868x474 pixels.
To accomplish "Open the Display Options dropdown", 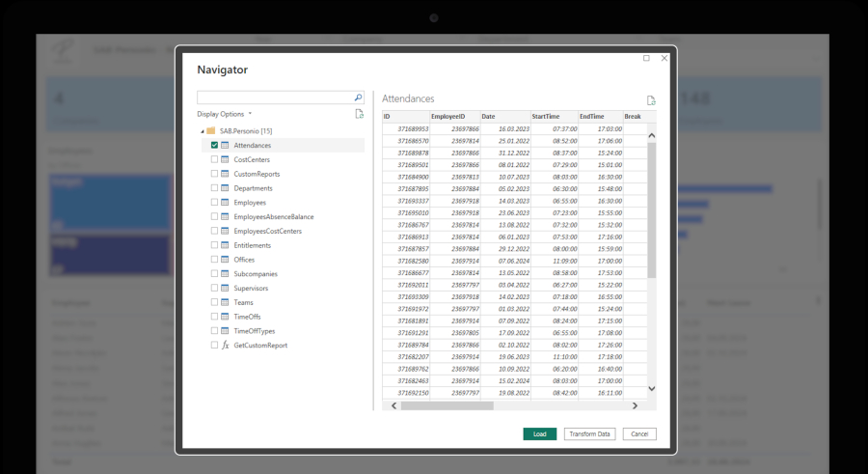I will (x=225, y=114).
